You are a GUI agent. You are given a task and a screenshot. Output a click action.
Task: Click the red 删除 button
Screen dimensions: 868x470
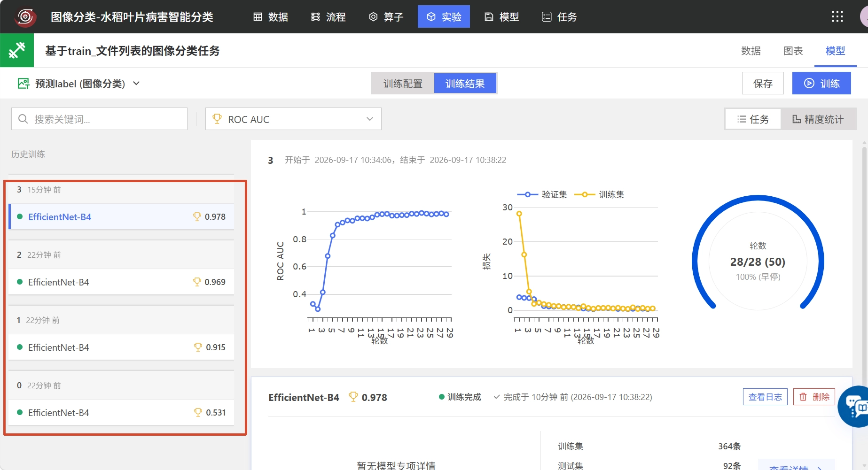click(814, 397)
